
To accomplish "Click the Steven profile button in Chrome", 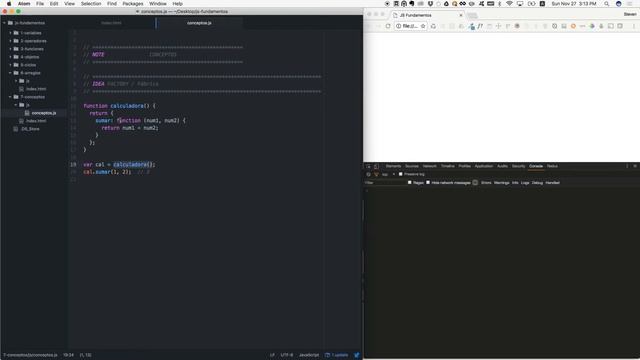I will 630,14.
